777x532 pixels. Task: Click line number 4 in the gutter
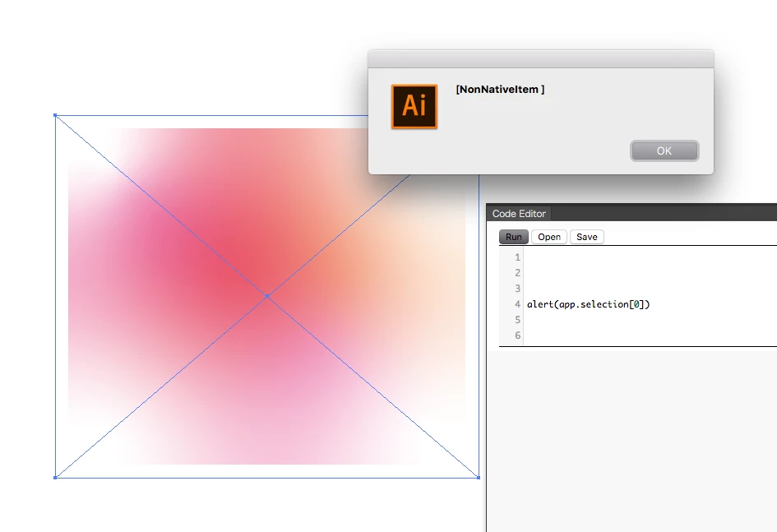click(x=517, y=304)
